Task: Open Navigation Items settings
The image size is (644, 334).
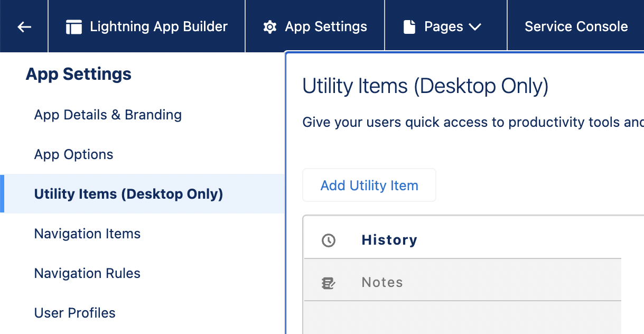Action: click(x=87, y=234)
